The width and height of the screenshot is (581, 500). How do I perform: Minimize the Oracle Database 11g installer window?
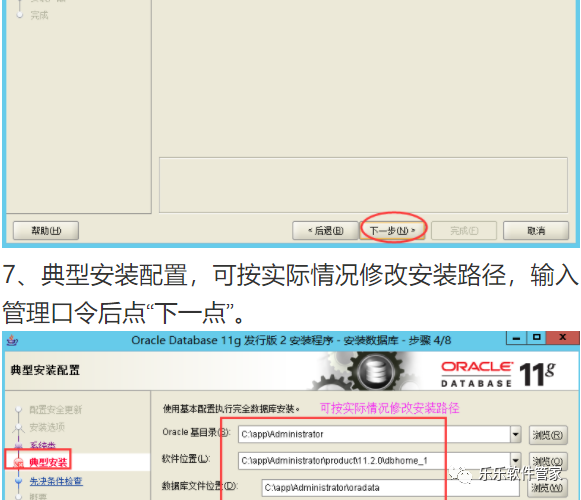pos(517,338)
